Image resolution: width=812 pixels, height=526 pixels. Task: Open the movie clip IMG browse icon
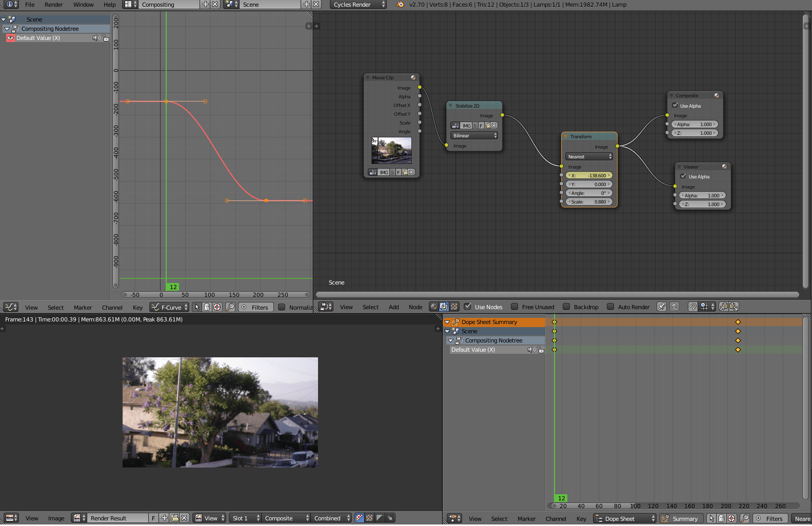tap(373, 173)
